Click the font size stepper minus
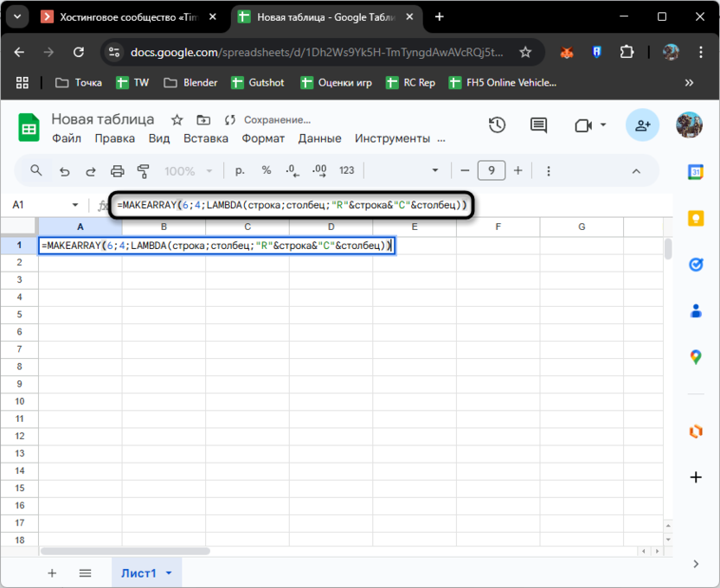Image resolution: width=720 pixels, height=588 pixels. [x=465, y=170]
